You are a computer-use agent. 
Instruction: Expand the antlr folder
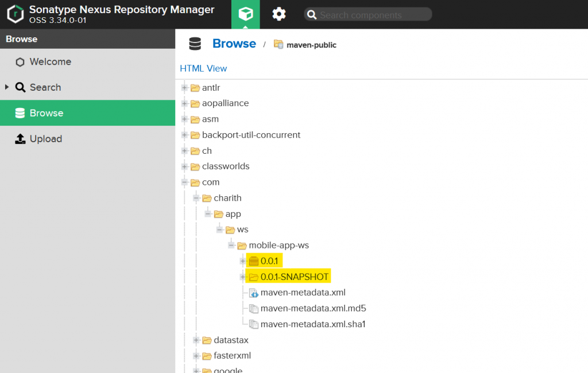click(184, 88)
